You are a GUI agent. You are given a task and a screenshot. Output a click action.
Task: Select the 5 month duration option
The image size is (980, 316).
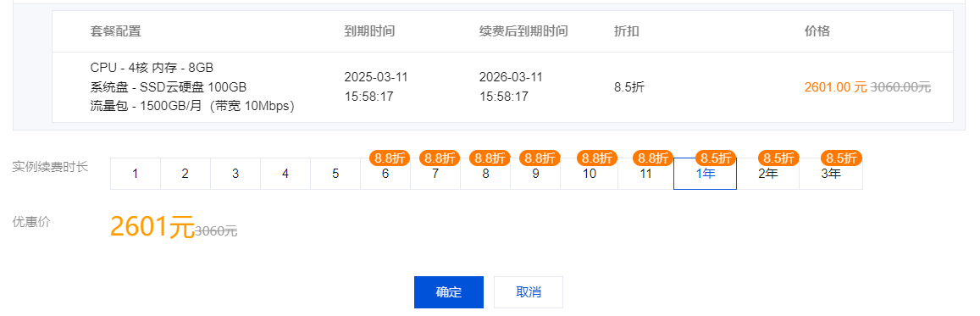(x=335, y=174)
